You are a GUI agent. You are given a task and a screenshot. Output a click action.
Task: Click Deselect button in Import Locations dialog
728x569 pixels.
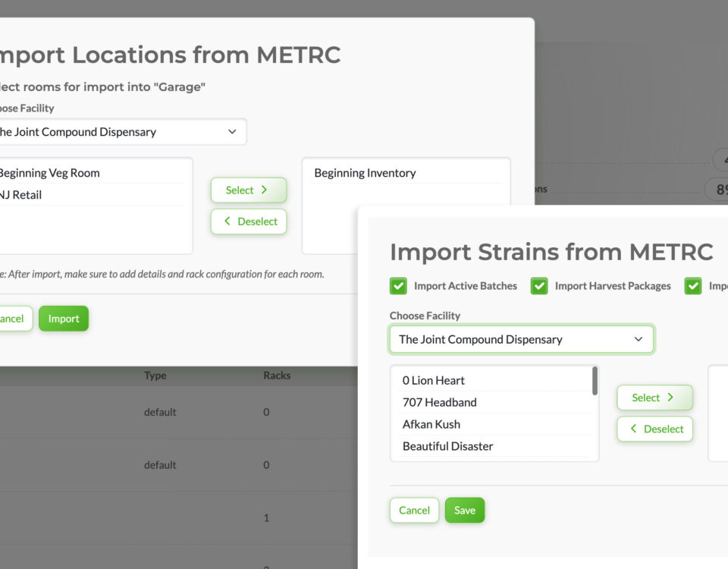coord(248,222)
